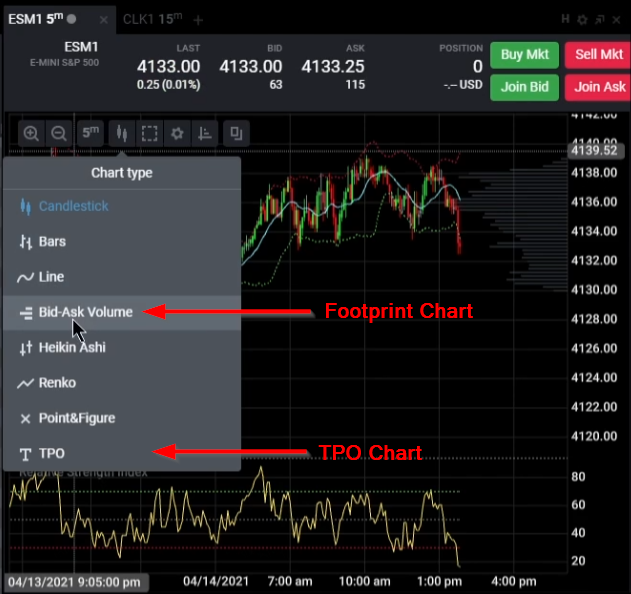Select Candlestick chart type
Viewport: 631px width, 594px height.
pyautogui.click(x=73, y=207)
